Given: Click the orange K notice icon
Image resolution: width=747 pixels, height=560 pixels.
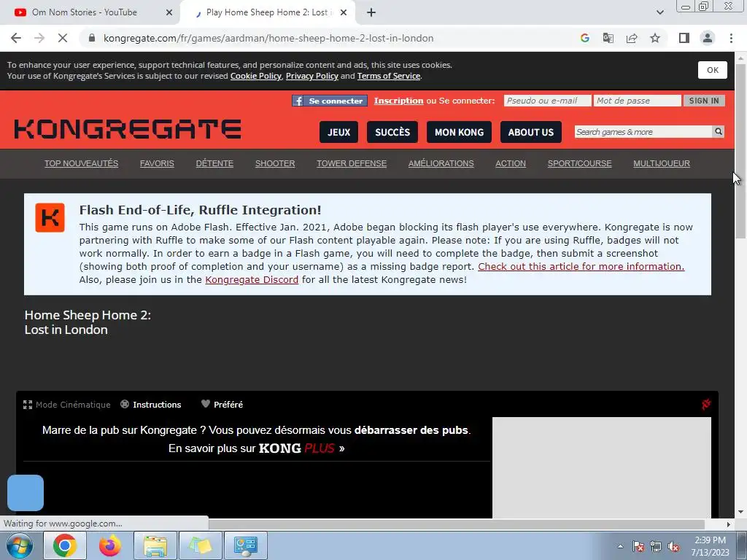Looking at the screenshot, I should pos(50,217).
